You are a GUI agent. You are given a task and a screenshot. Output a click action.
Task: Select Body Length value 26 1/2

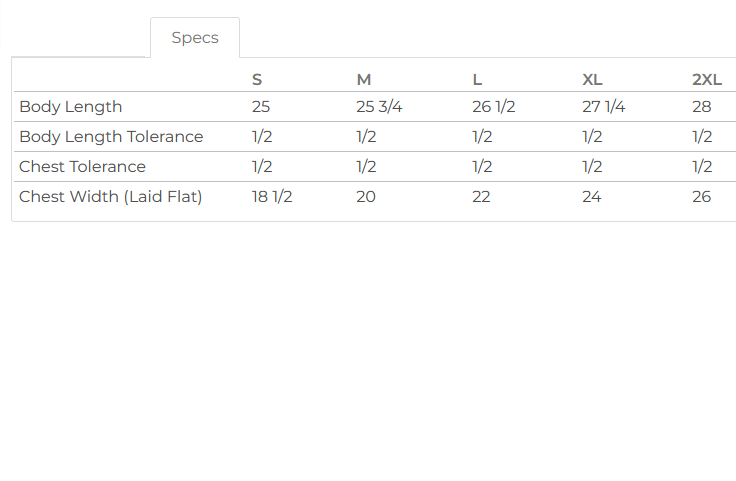point(493,107)
